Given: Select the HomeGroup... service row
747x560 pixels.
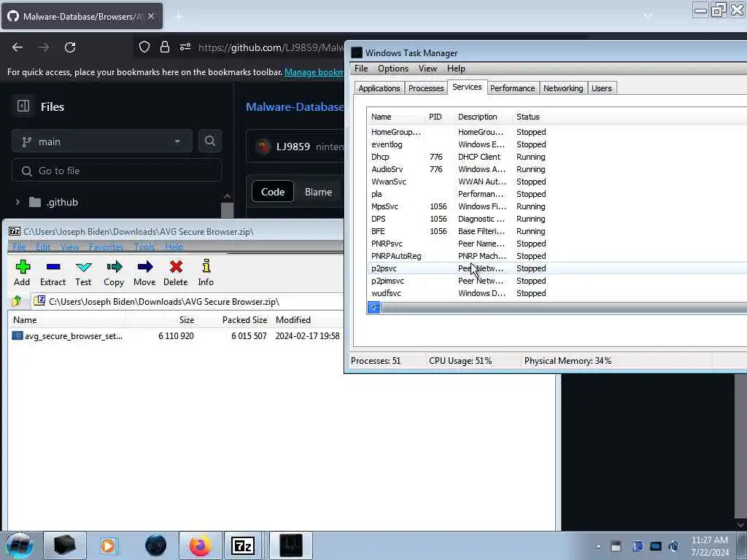Looking at the screenshot, I should [557, 132].
